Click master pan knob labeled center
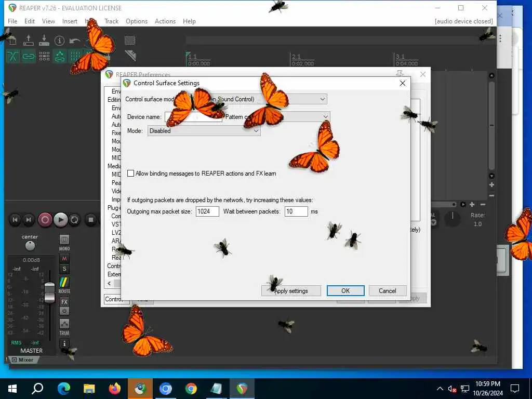This screenshot has height=399, width=532. pos(30,246)
